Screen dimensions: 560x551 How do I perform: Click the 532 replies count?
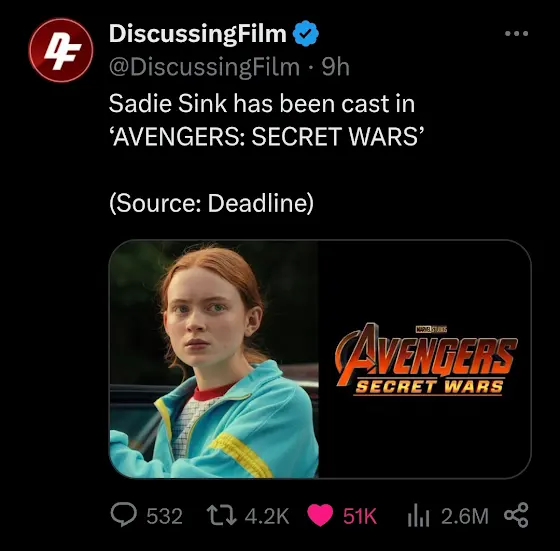tap(165, 516)
